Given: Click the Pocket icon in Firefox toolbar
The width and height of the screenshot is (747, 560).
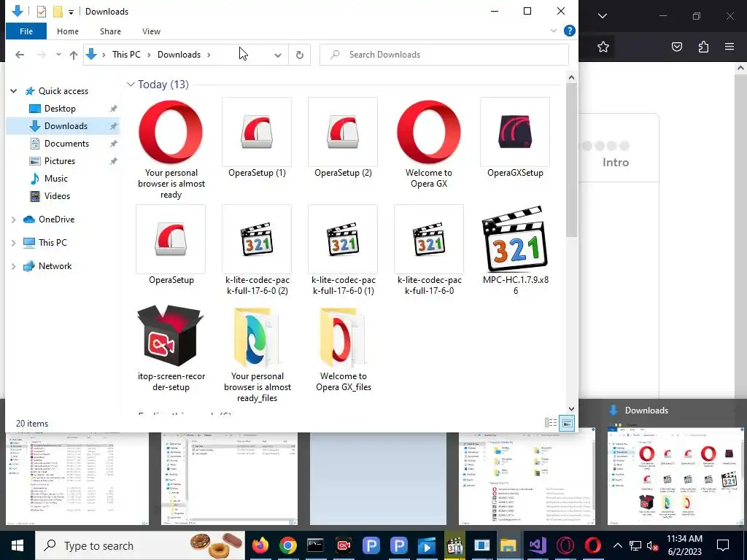Looking at the screenshot, I should [677, 47].
